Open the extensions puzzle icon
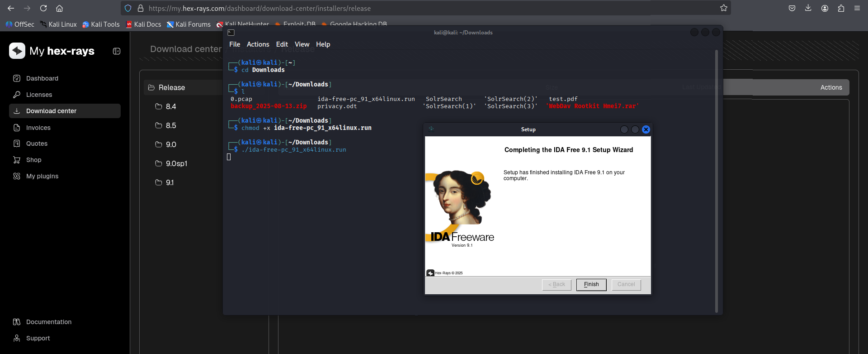 (841, 8)
